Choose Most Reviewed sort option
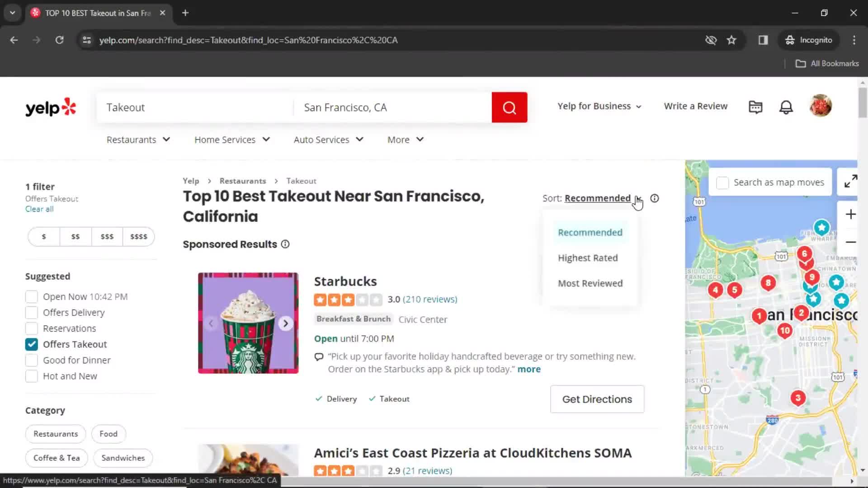The width and height of the screenshot is (868, 488). pos(590,283)
